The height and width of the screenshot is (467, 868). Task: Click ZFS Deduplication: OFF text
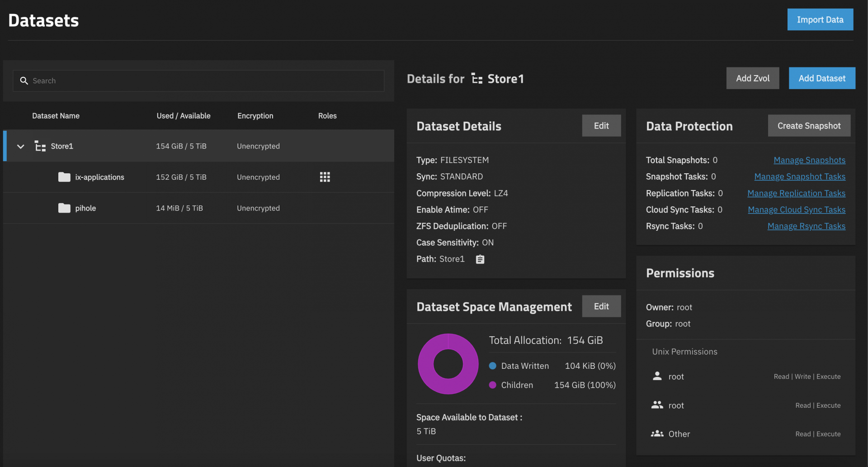[x=462, y=226]
